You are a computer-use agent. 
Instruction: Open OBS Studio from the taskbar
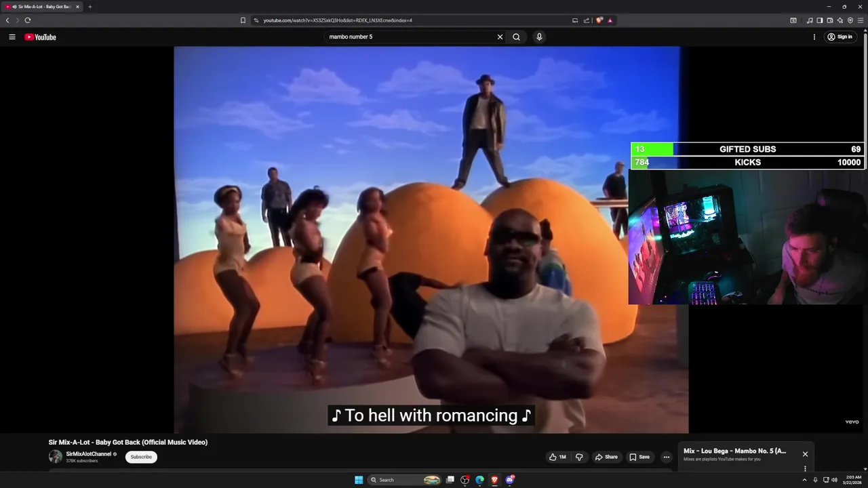click(465, 480)
